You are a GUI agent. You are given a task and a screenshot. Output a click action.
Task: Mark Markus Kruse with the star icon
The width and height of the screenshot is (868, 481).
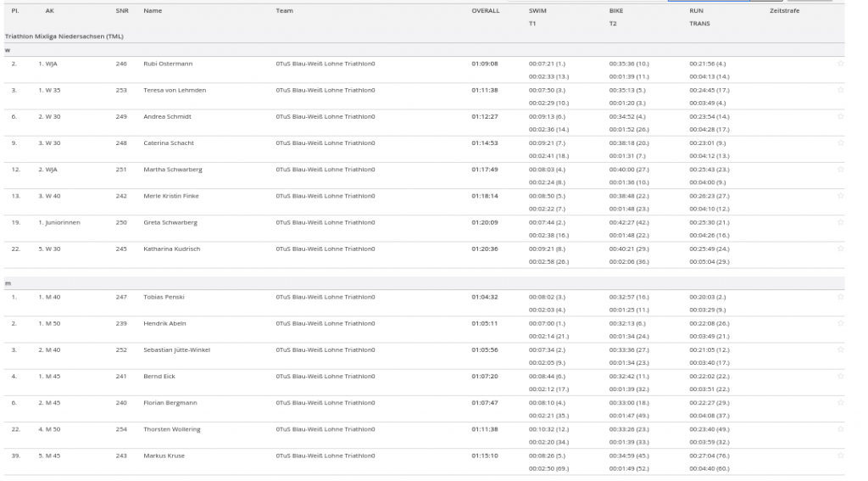[x=840, y=456]
